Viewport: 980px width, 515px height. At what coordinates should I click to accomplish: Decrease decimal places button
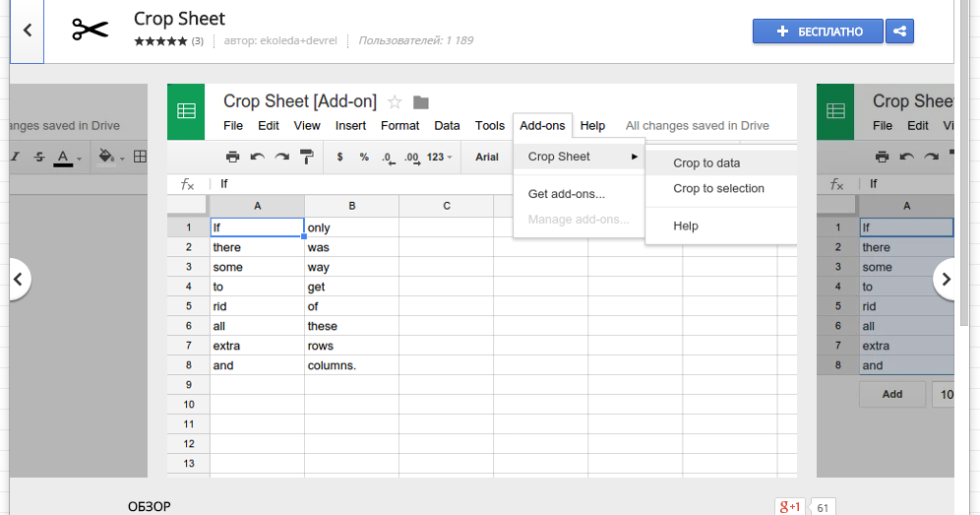coord(388,158)
